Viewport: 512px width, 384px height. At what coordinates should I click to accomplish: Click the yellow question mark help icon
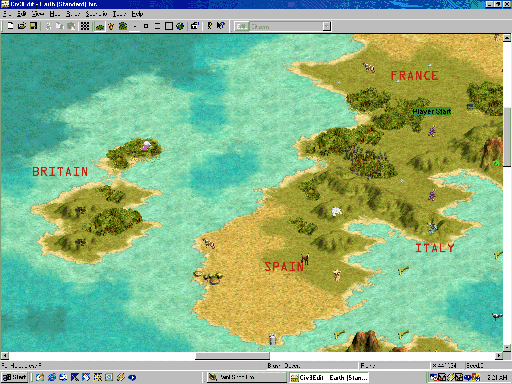[x=209, y=26]
